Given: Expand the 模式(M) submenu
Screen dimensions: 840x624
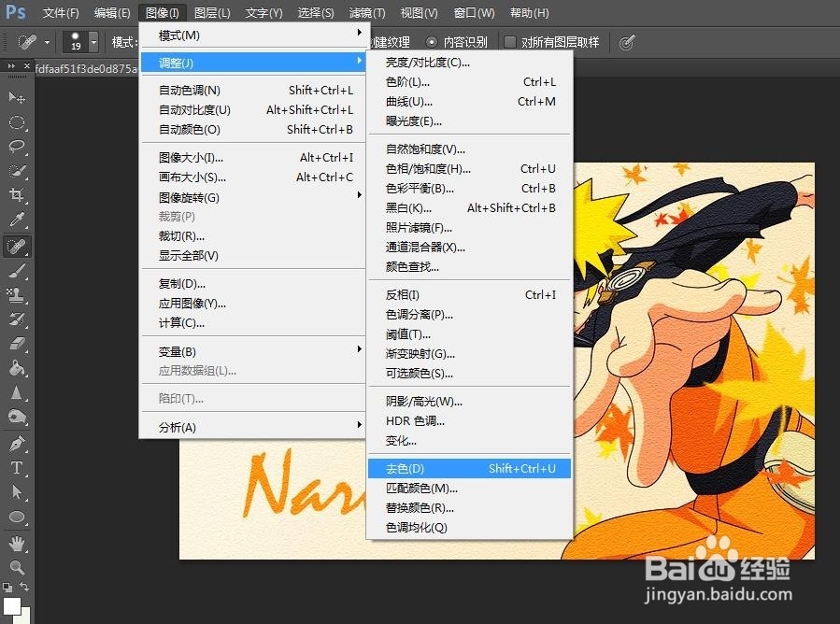Looking at the screenshot, I should coord(253,35).
